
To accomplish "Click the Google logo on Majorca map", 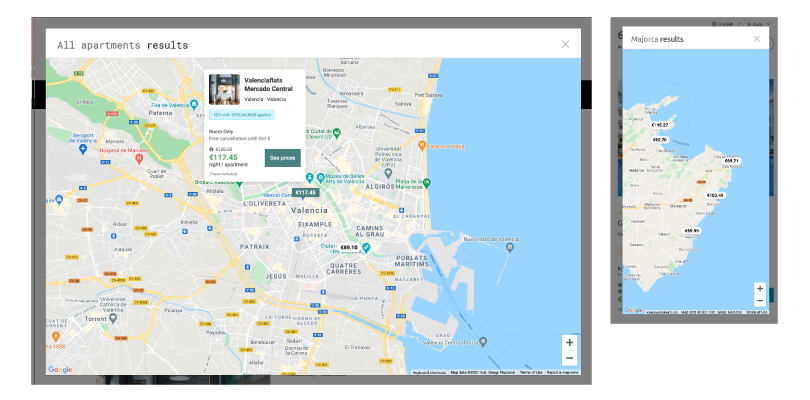I will 633,310.
